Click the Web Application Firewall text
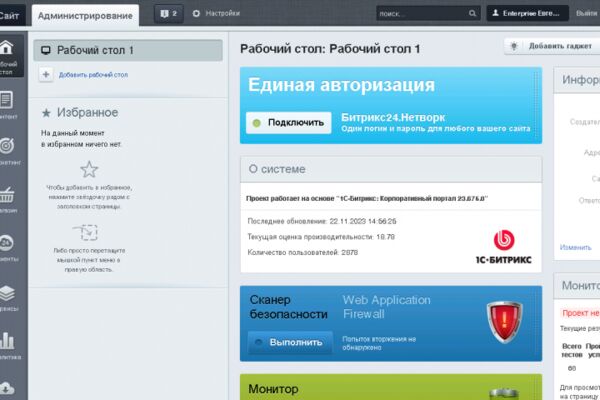The width and height of the screenshot is (600, 400). point(386,307)
